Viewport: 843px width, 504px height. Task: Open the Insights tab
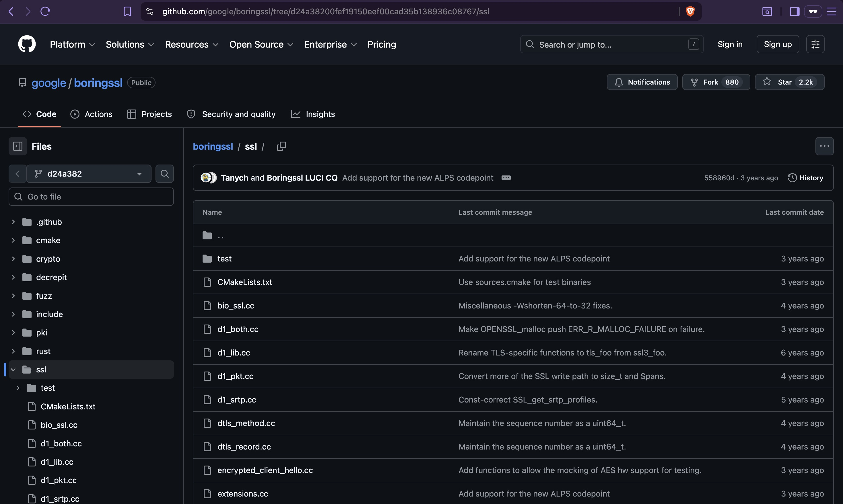[x=313, y=114]
